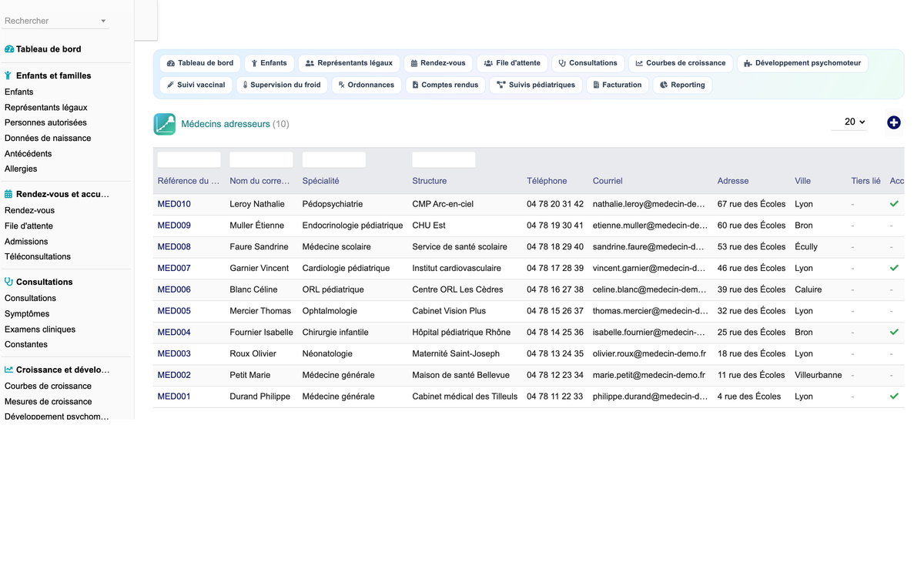Open Ordonnances toolbar button
The image size is (924, 572).
pyautogui.click(x=367, y=85)
